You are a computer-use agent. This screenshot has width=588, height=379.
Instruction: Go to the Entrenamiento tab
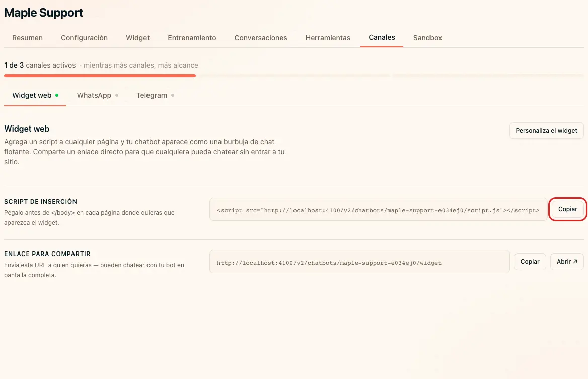tap(192, 38)
